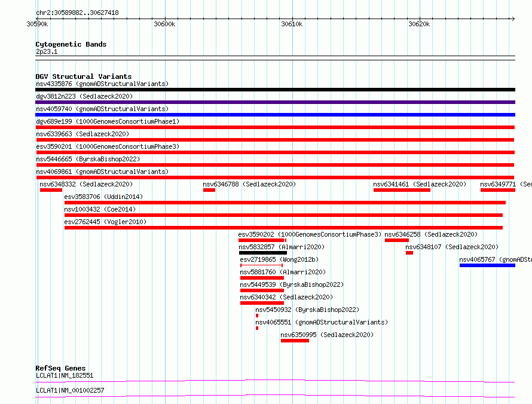Viewport: 532px width, 404px height.
Task: Select the nsv1003432 Coe2014 label
Action: point(100,209)
